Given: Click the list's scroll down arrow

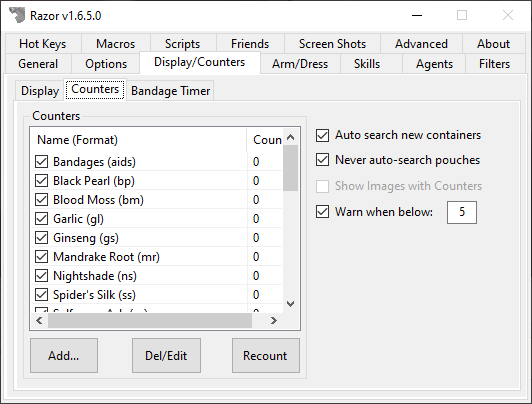Looking at the screenshot, I should pos(290,304).
